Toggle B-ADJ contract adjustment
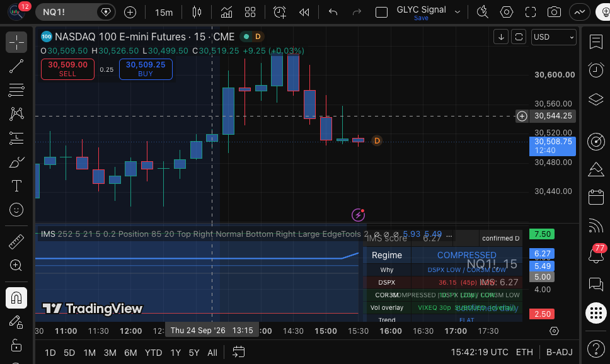The height and width of the screenshot is (364, 610). point(560,352)
